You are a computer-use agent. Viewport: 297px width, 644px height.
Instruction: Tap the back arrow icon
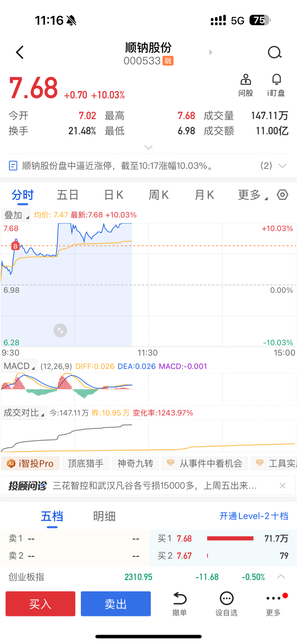20,52
